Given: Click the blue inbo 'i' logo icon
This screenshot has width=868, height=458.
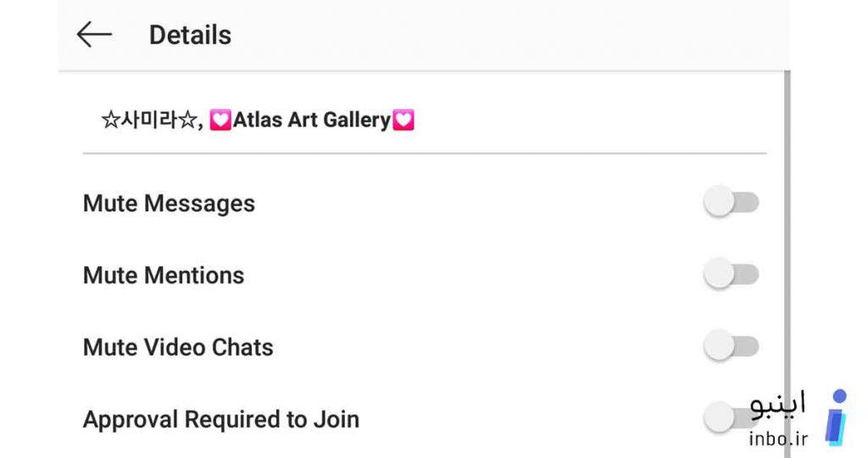Looking at the screenshot, I should click(837, 417).
